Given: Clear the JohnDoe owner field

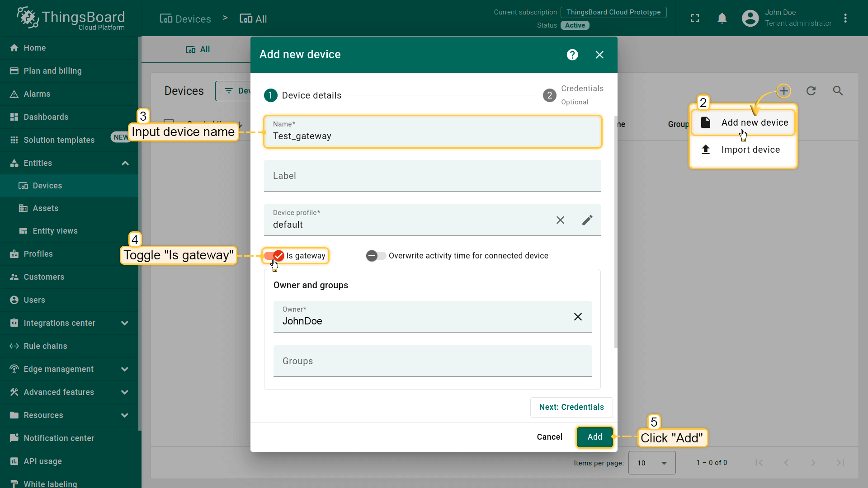Looking at the screenshot, I should [x=578, y=317].
